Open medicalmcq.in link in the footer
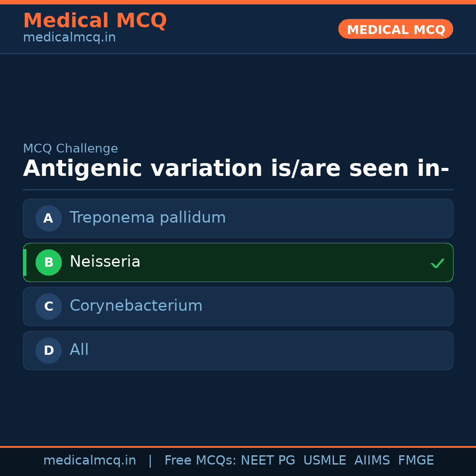 tap(89, 461)
